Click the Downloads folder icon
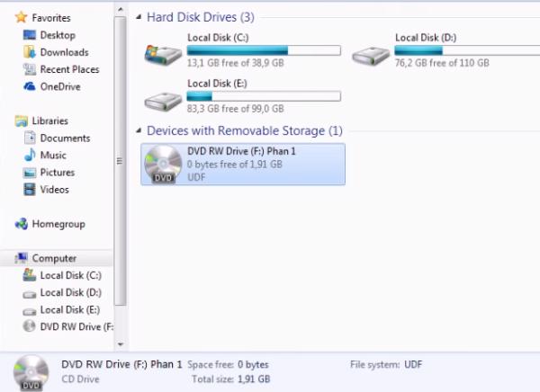 [x=30, y=52]
